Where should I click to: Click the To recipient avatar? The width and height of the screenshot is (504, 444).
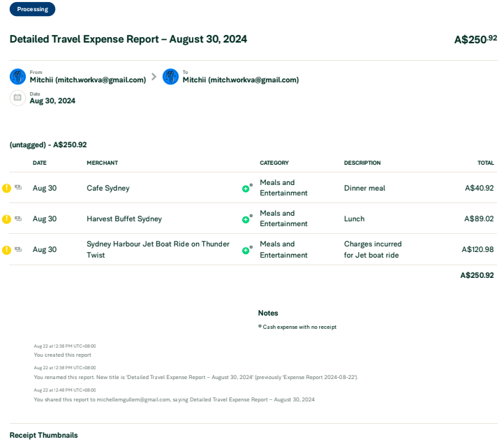(x=171, y=77)
